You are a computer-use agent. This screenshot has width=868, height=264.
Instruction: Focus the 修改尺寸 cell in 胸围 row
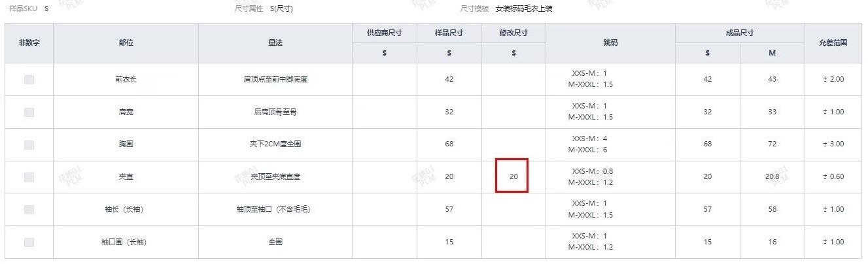click(513, 144)
